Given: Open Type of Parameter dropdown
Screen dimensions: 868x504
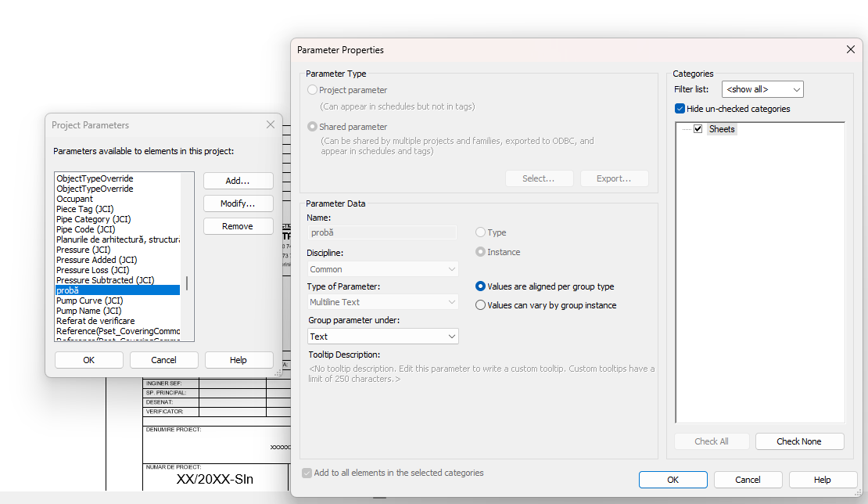Looking at the screenshot, I should 382,302.
